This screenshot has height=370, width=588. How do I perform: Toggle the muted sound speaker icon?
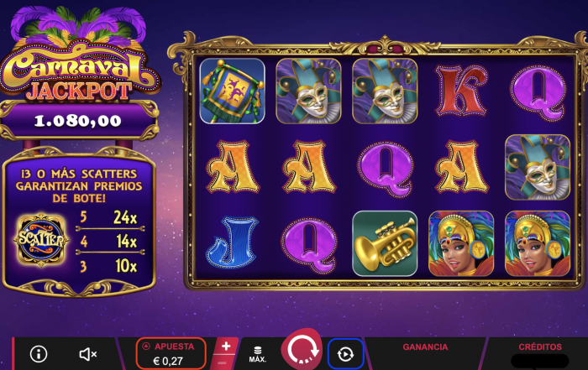[88, 354]
